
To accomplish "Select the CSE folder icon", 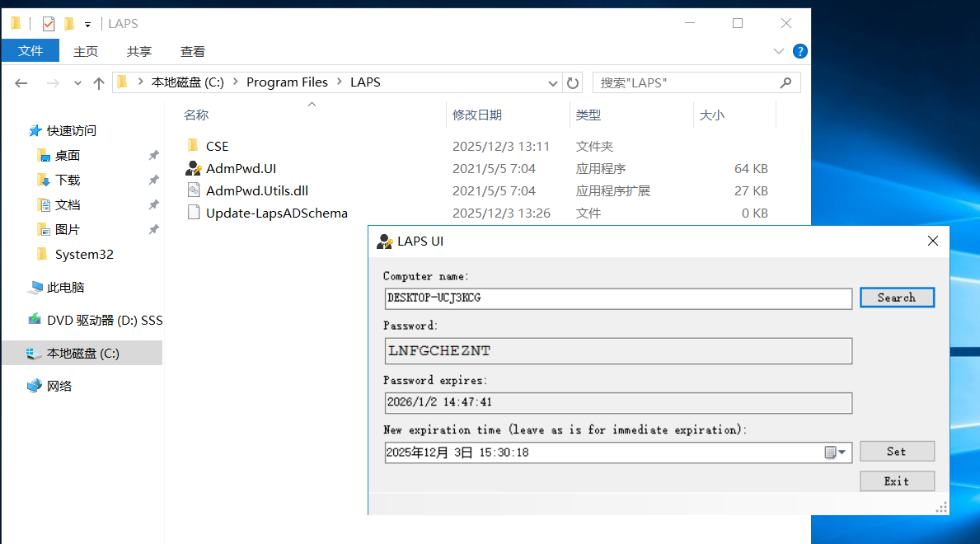I will (x=193, y=146).
